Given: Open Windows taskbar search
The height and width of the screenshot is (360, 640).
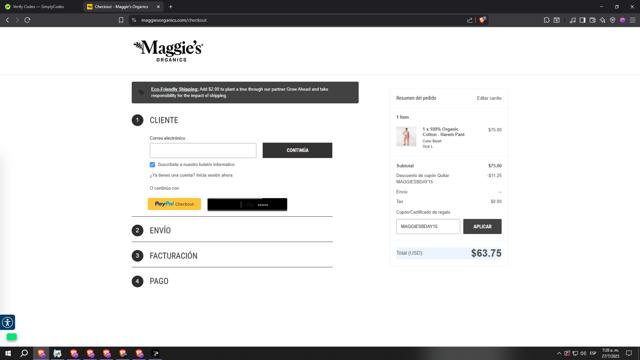Looking at the screenshot, I should (24, 353).
